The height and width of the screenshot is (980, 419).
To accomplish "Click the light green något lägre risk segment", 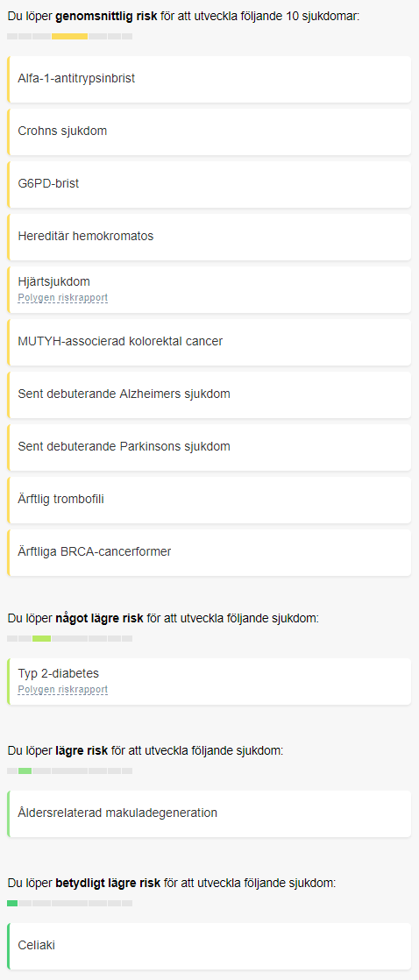I will click(41, 638).
